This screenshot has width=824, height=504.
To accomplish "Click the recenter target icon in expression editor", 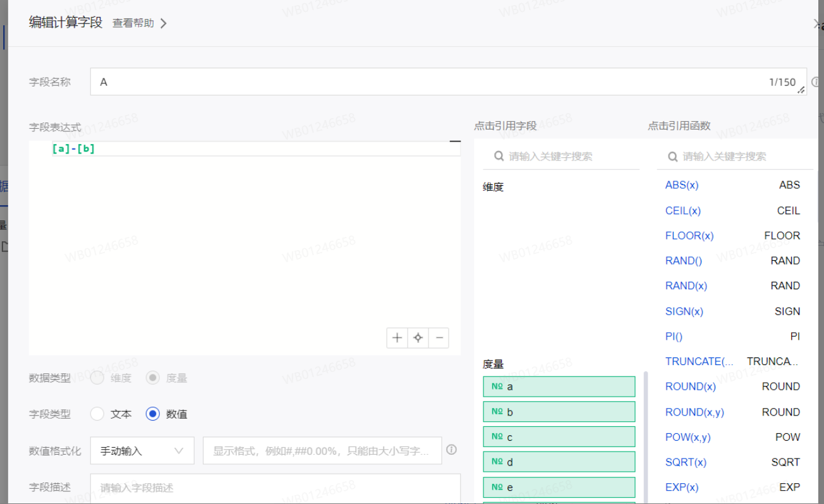I will pyautogui.click(x=418, y=338).
